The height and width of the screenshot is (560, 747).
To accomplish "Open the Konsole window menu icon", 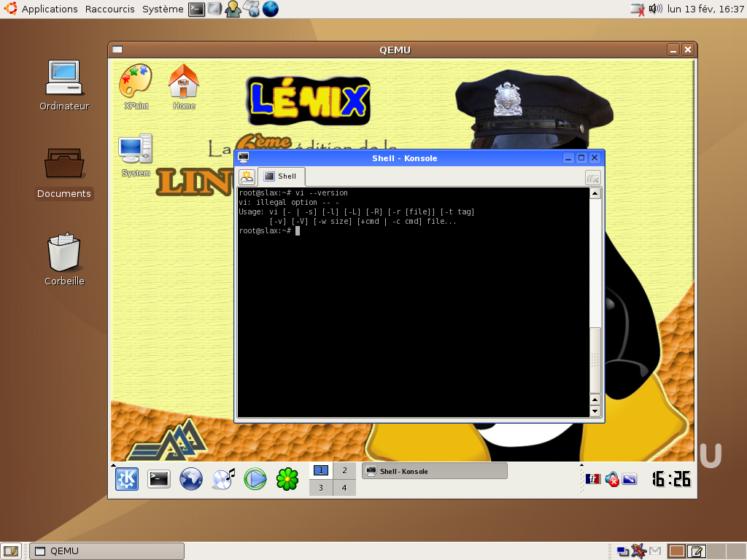I will coord(244,157).
